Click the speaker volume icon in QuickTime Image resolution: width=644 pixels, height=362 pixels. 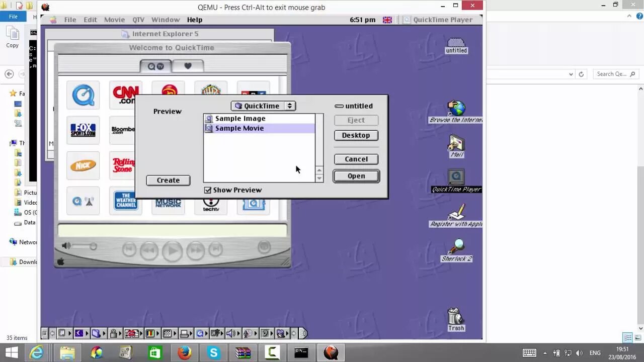[x=66, y=246]
